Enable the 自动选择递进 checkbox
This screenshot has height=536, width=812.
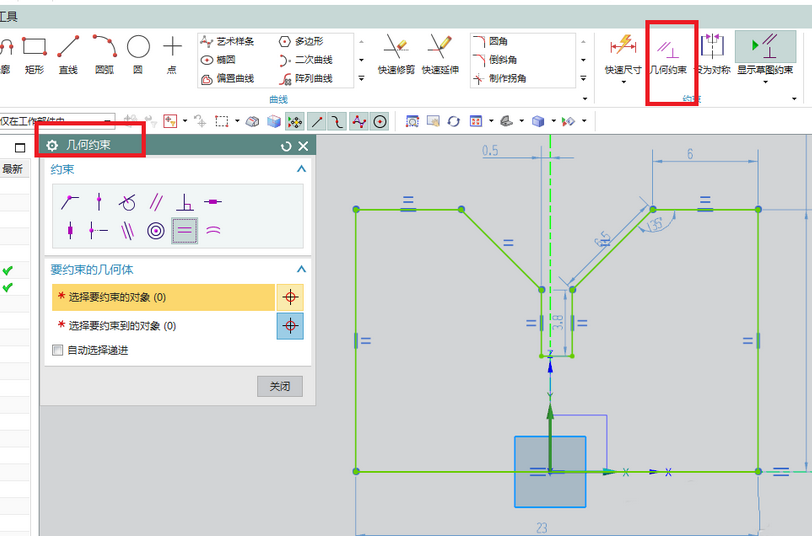[x=58, y=351]
